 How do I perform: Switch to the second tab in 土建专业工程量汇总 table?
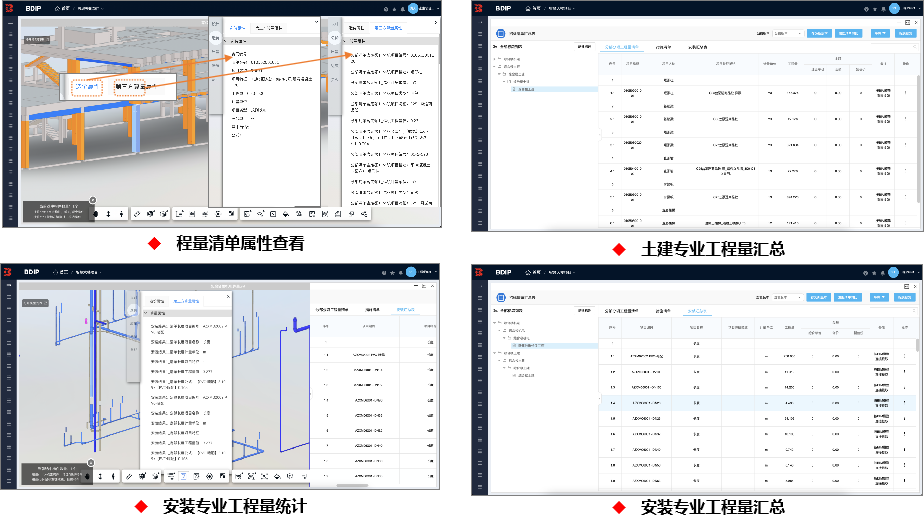(x=663, y=47)
